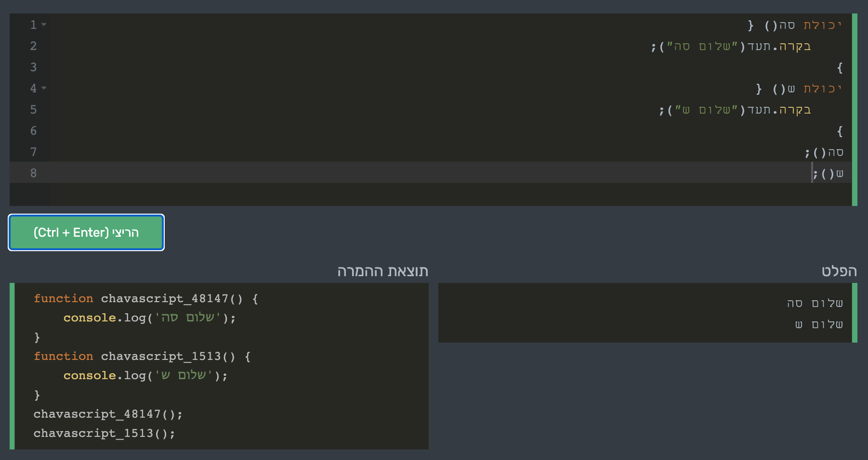Click line number 8 in the editor gutter
The height and width of the screenshot is (460, 868).
tap(33, 173)
